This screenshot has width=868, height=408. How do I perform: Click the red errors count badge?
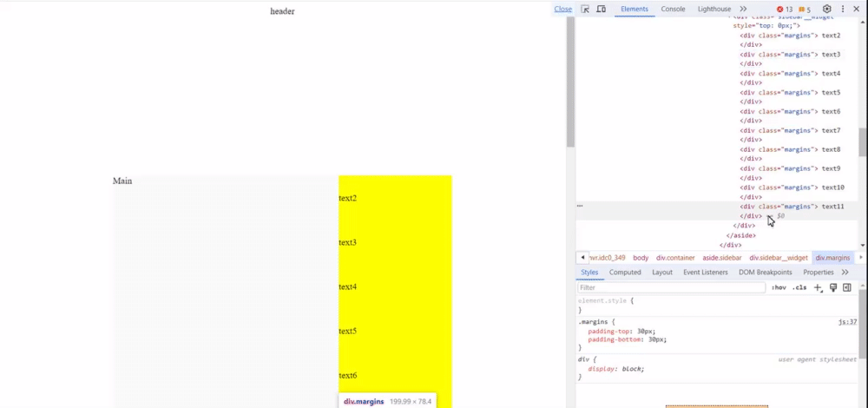point(785,10)
